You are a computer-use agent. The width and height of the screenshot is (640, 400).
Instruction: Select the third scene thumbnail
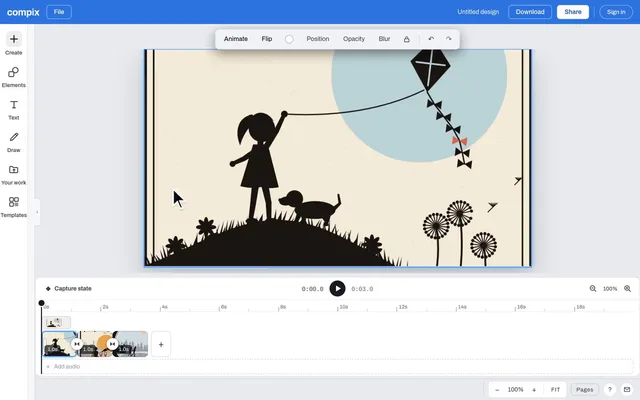pyautogui.click(x=131, y=344)
